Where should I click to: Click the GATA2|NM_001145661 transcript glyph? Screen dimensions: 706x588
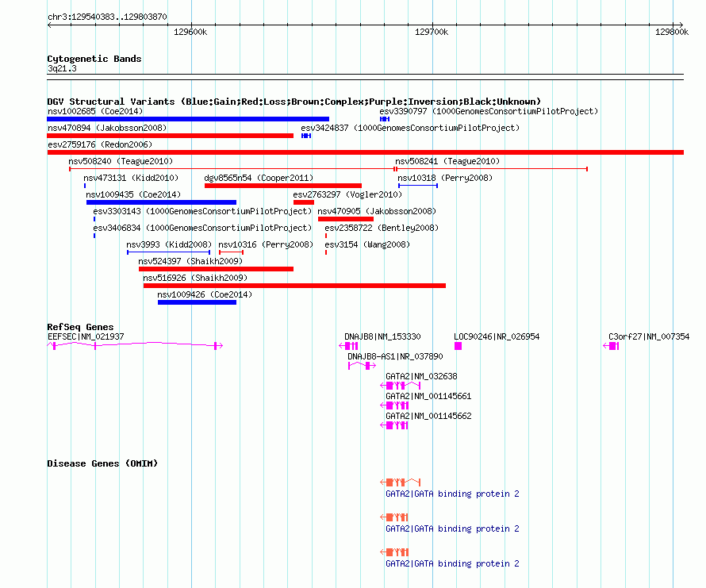tap(394, 405)
